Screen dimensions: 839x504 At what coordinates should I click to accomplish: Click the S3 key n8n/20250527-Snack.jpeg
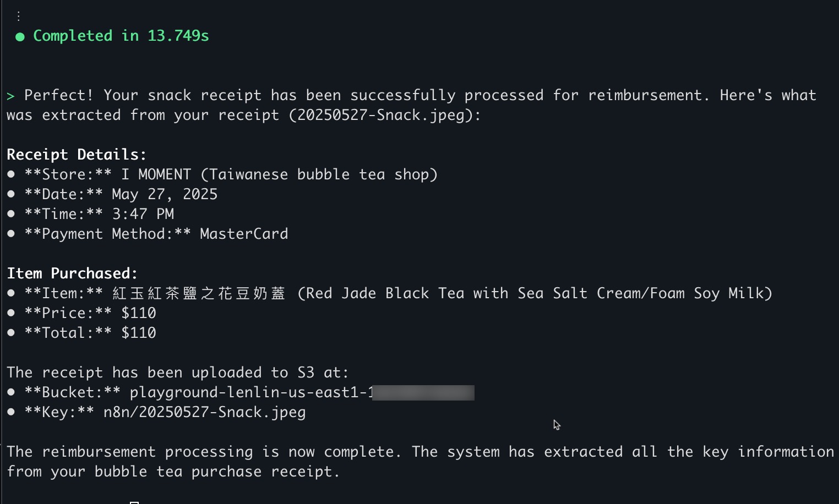(204, 412)
